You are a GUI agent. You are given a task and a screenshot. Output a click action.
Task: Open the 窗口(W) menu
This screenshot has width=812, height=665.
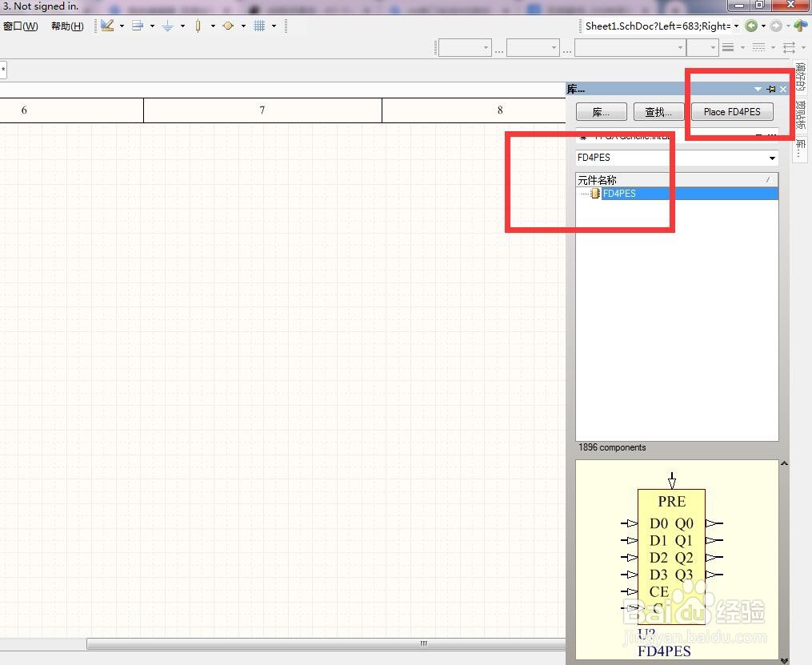point(21,26)
